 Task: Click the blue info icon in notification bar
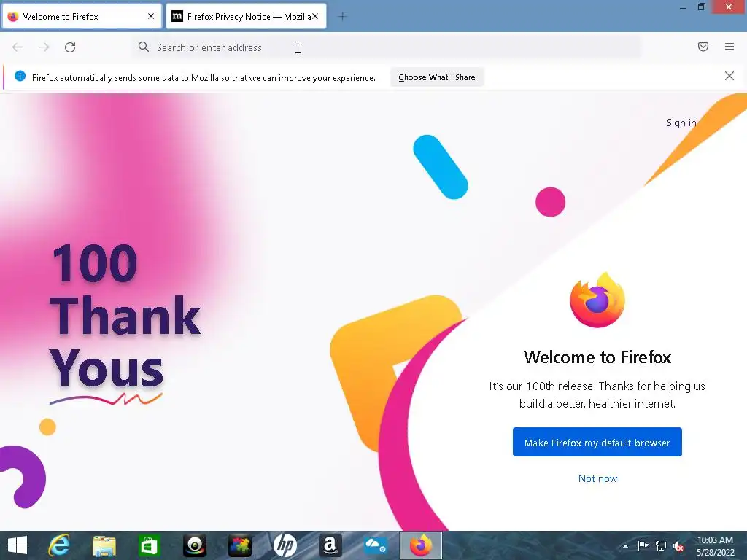point(20,76)
